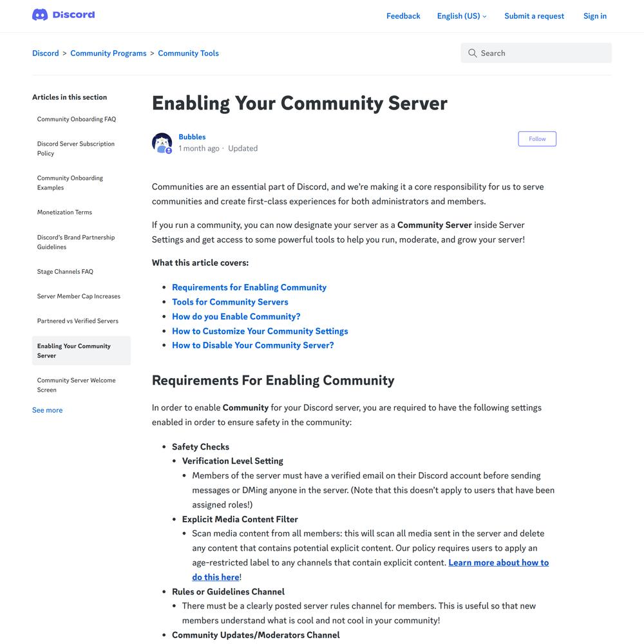Open the Feedback link
The height and width of the screenshot is (644, 644).
click(403, 16)
